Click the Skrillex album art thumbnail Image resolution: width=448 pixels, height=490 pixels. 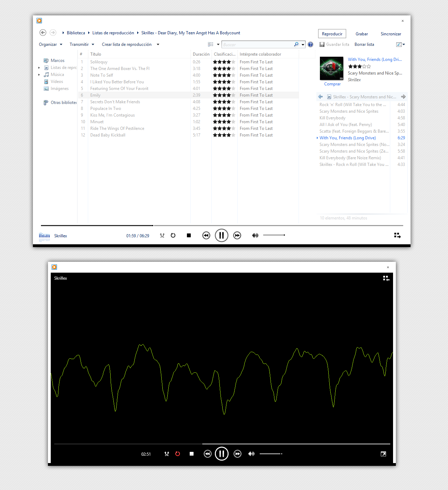tap(331, 68)
